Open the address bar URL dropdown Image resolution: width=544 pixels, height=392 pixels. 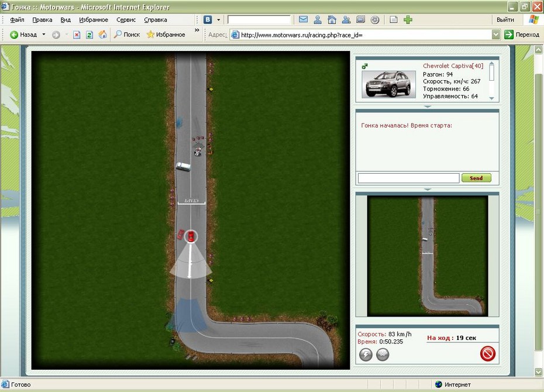[496, 35]
